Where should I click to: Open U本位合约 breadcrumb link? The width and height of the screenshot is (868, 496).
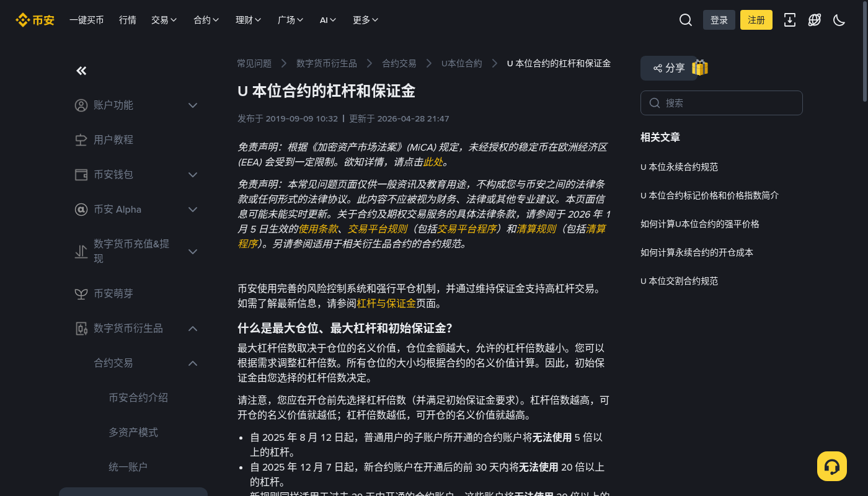point(462,63)
